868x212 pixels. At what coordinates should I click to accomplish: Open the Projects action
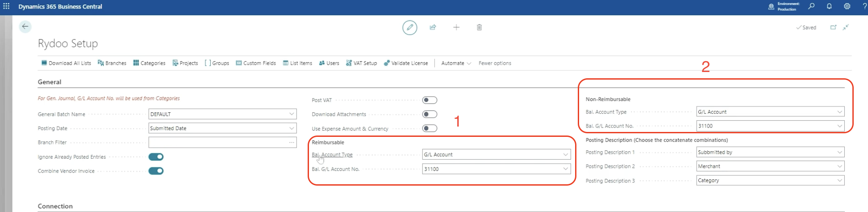coord(185,63)
